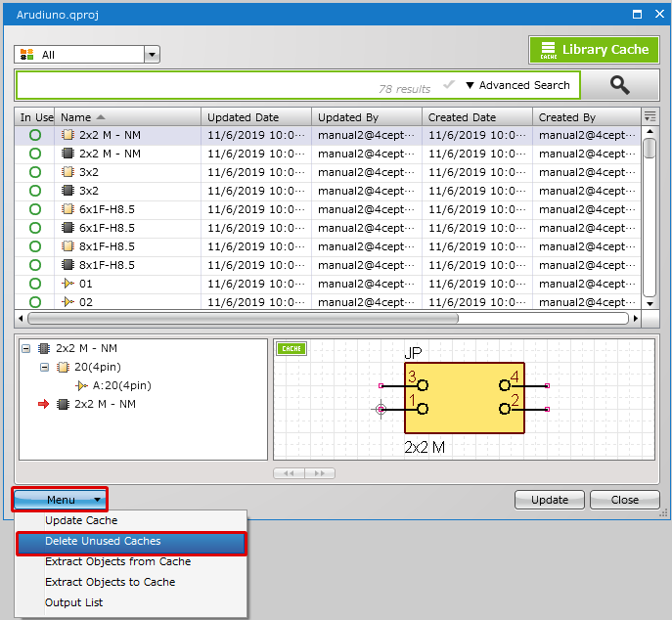Screen dimensions: 672x620
Task: Click the red arrow beside 2x2 M - NM
Action: pos(44,404)
